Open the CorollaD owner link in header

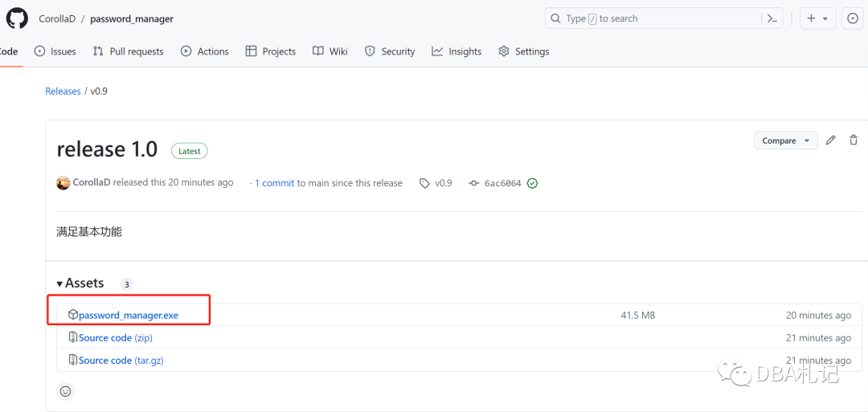click(57, 18)
